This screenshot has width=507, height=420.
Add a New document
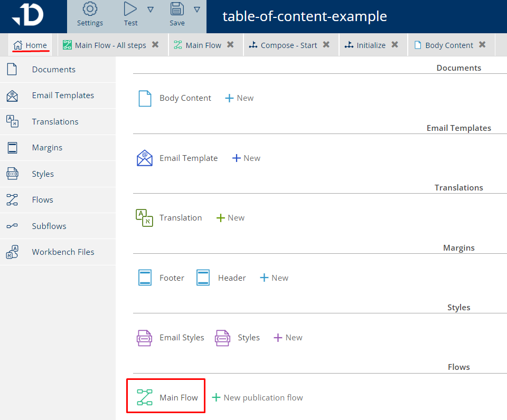click(239, 98)
